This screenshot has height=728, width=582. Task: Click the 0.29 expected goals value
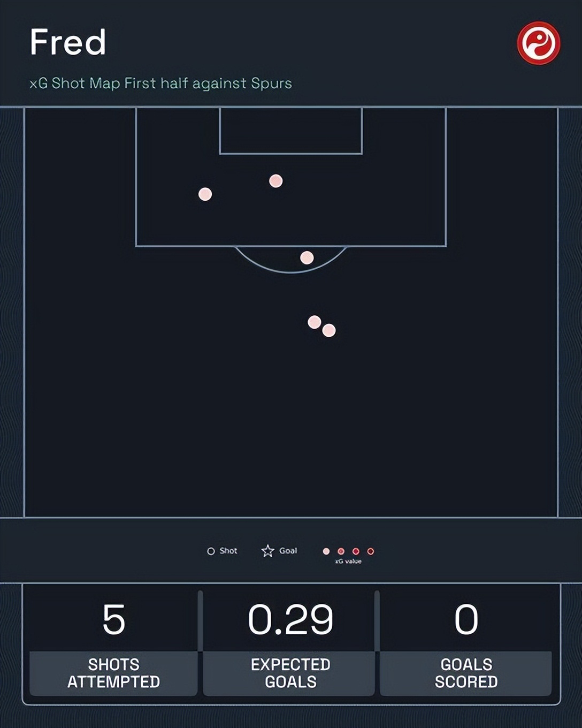tap(290, 620)
